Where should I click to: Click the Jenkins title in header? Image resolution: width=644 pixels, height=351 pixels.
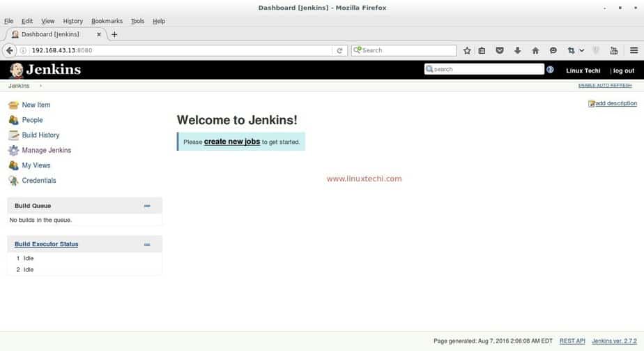click(54, 70)
